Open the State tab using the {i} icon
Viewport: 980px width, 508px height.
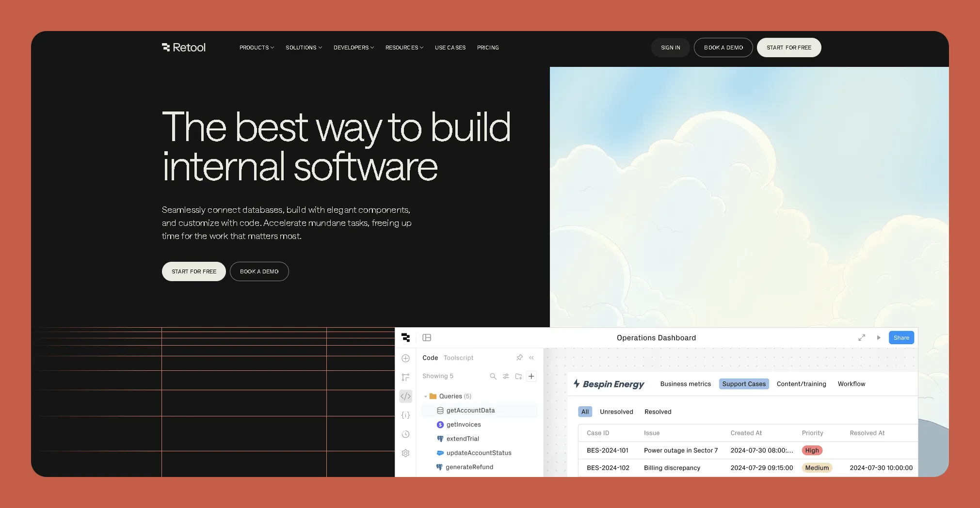[405, 415]
